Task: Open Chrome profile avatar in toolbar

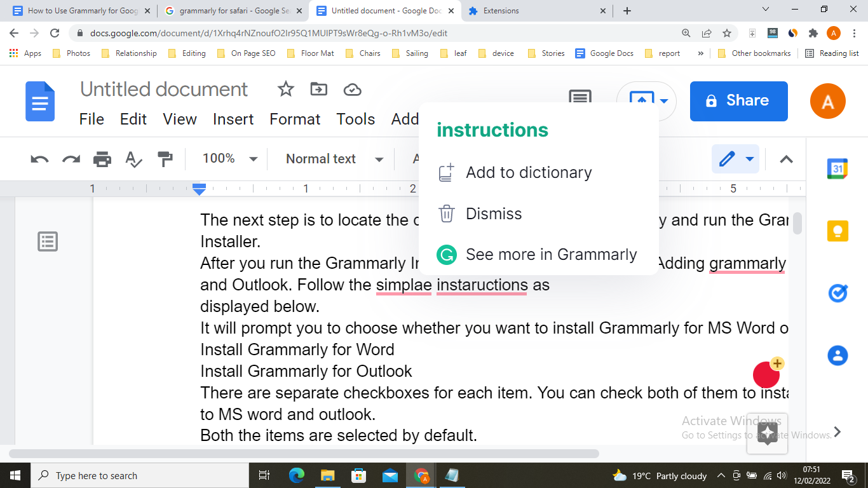Action: click(x=834, y=33)
